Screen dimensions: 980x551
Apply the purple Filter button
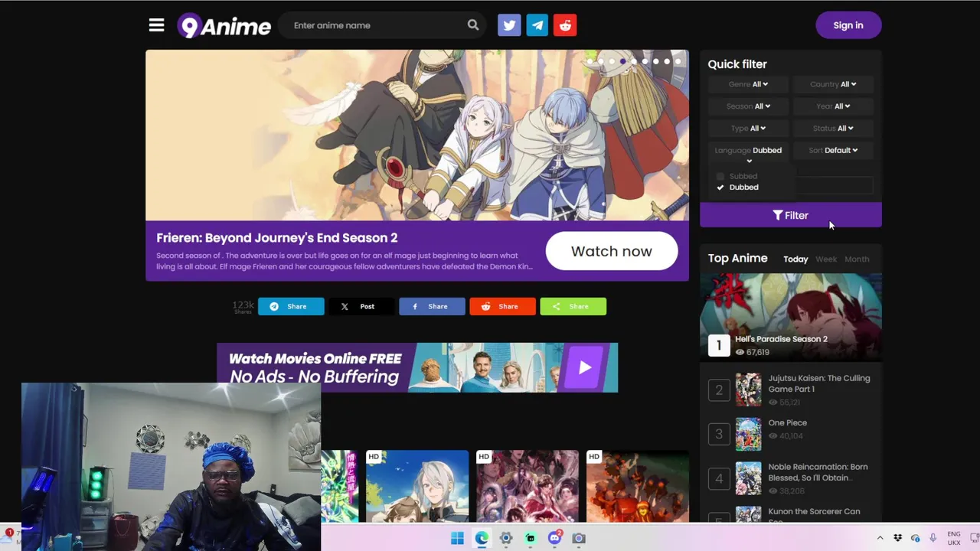tap(791, 215)
